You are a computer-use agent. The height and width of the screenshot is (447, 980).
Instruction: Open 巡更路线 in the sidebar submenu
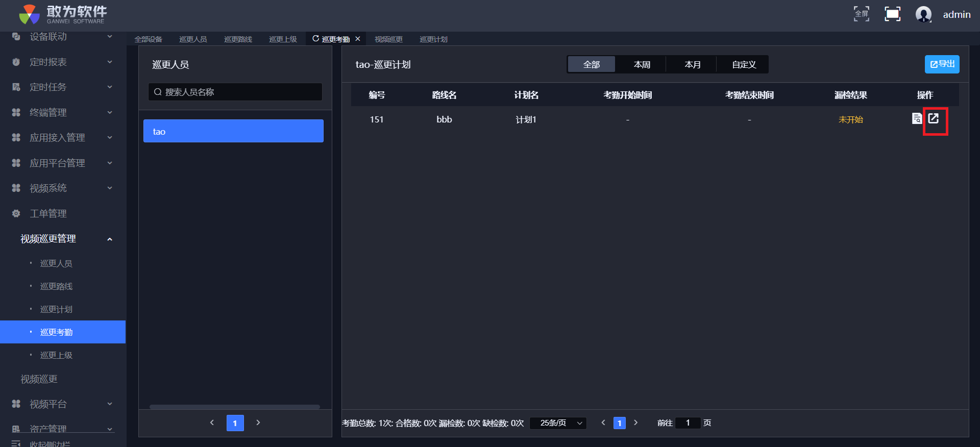[x=56, y=286]
